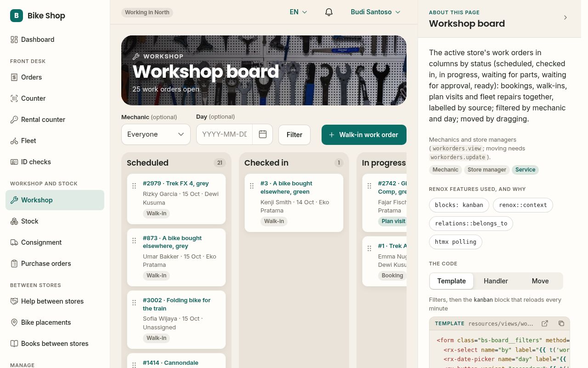The image size is (588, 368).
Task: Collapse the About this page panel
Action: 565,17
